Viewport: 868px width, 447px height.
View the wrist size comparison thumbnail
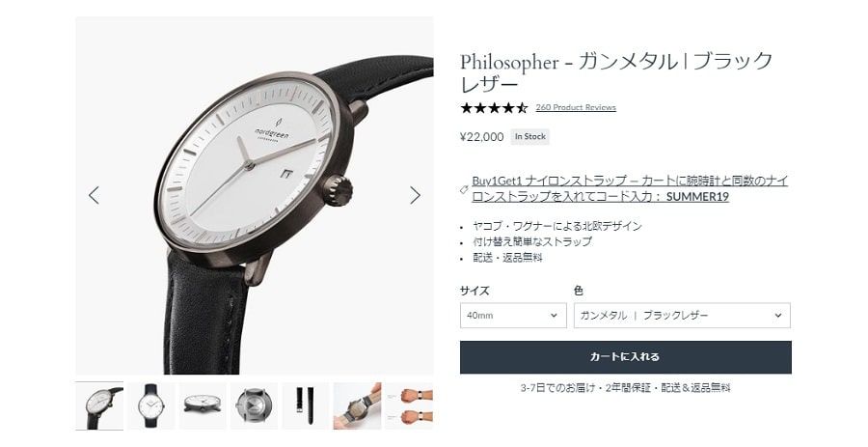tap(409, 405)
